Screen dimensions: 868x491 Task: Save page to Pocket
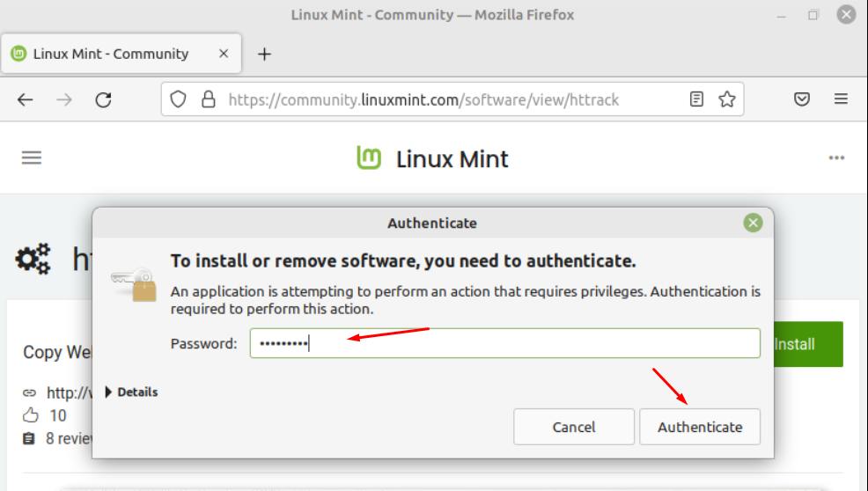coord(802,99)
